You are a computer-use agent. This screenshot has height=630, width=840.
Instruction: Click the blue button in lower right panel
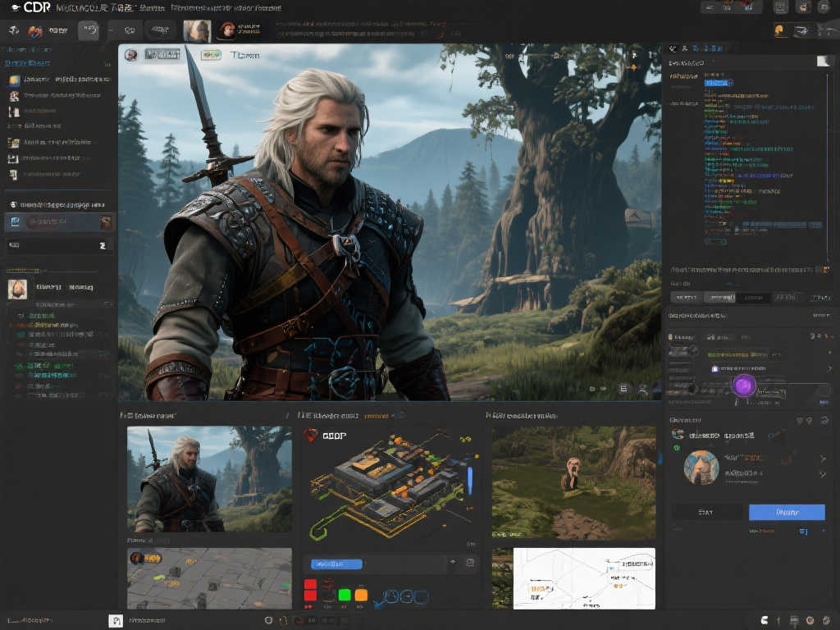pyautogui.click(x=786, y=512)
